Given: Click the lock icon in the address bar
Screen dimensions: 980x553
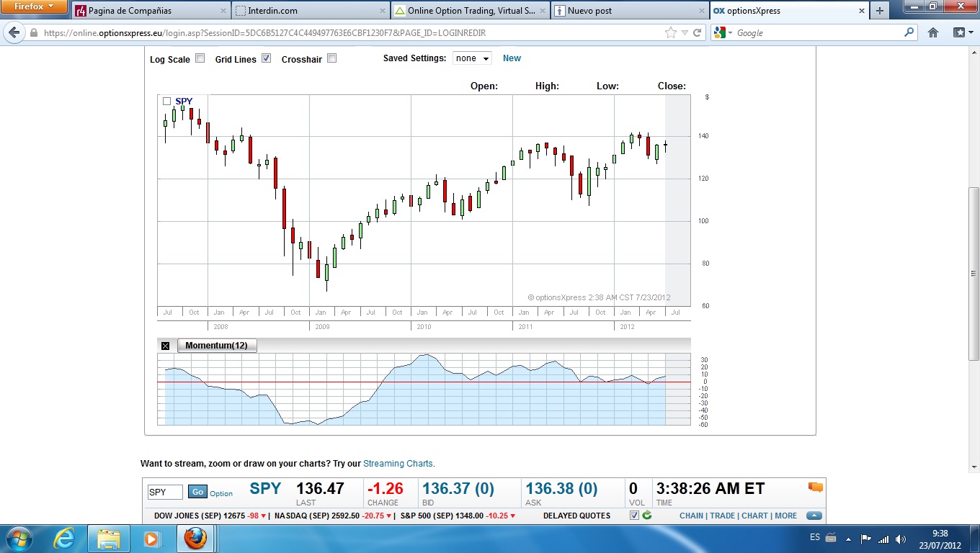Looking at the screenshot, I should point(33,33).
